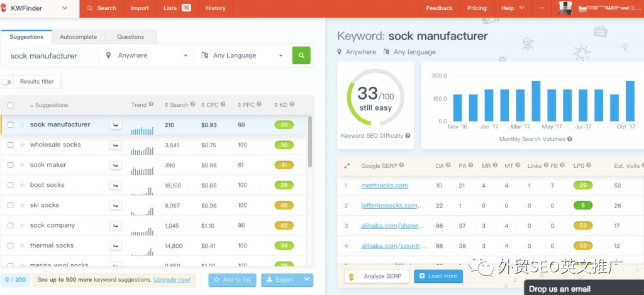The image size is (644, 295).
Task: Click the Analyze SERP button
Action: (377, 277)
